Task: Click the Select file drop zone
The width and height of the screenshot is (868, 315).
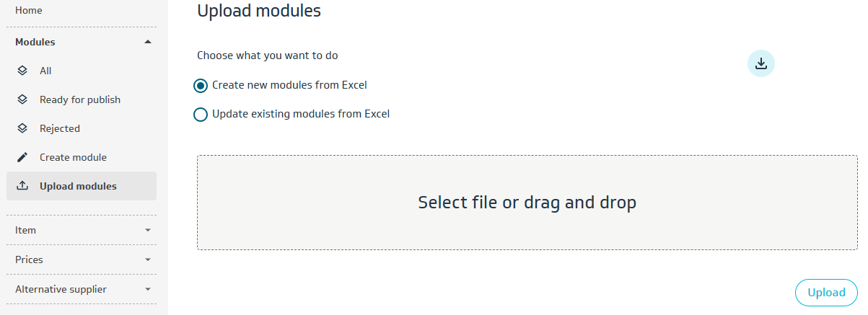Action: pos(527,203)
